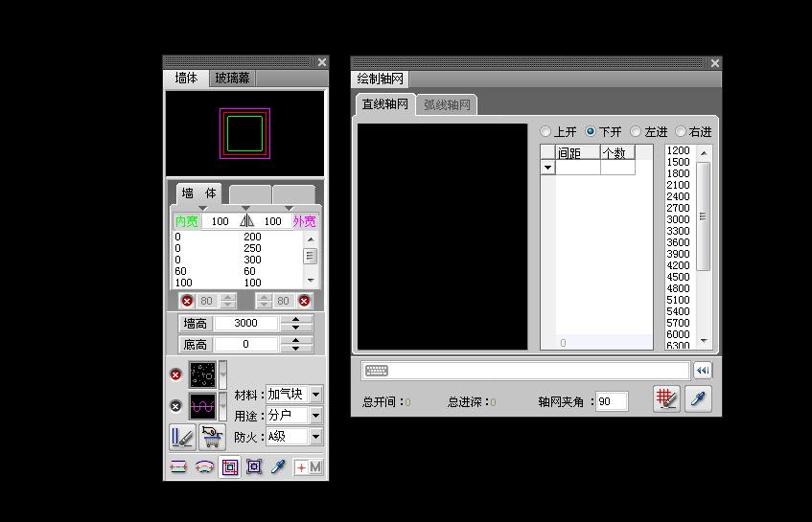Toggle the M mode button
812x522 pixels.
(314, 467)
